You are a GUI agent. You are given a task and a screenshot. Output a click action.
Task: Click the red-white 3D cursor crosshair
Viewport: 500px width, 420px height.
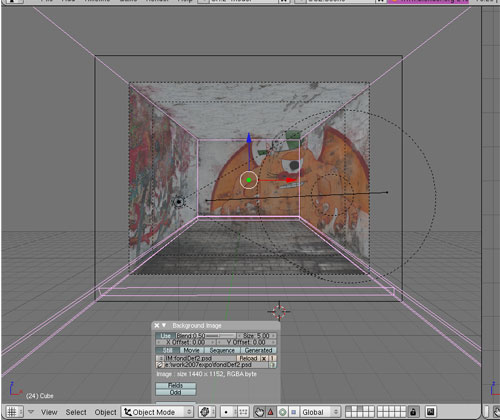point(279,312)
